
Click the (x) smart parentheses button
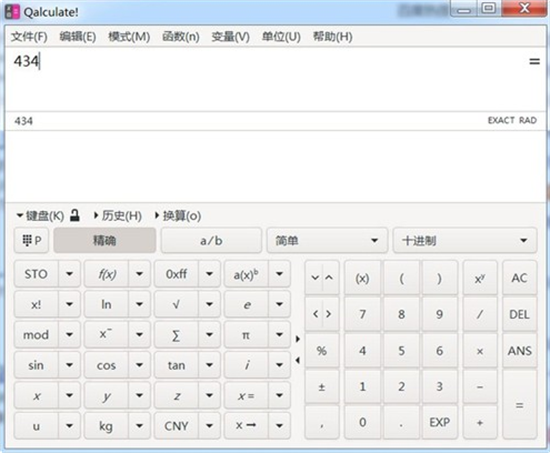click(x=362, y=278)
